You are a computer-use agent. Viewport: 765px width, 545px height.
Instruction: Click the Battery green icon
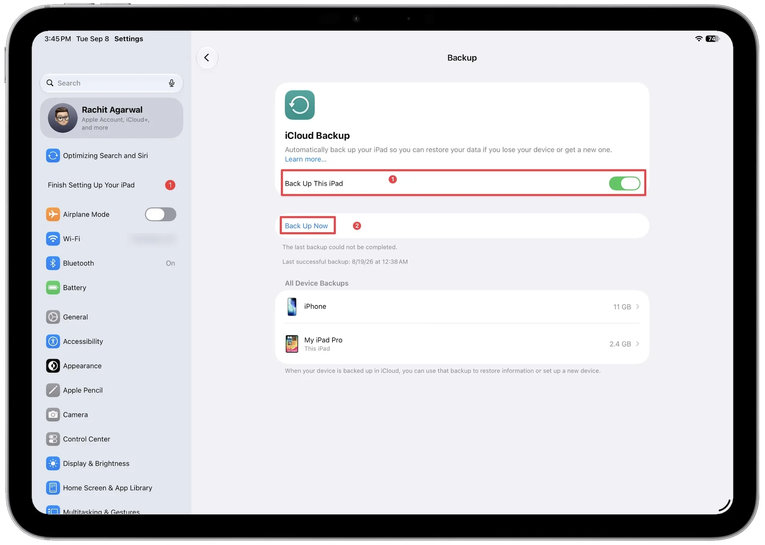(x=53, y=287)
